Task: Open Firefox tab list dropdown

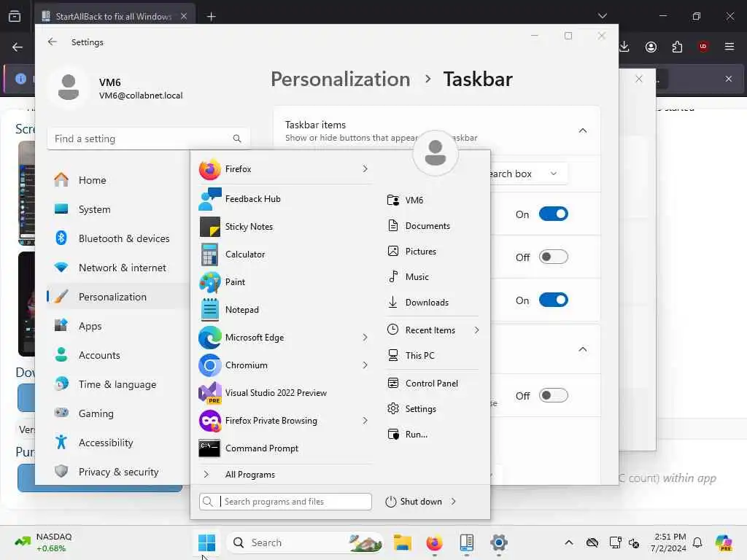Action: (602, 16)
